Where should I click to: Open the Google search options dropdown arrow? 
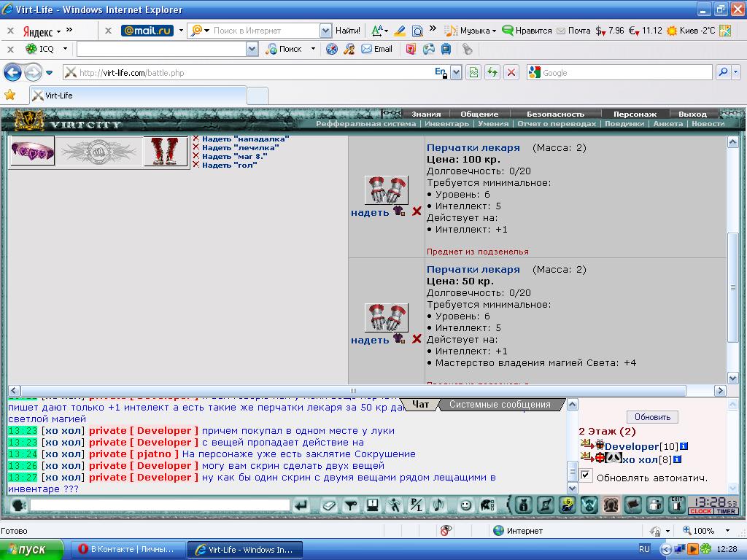point(736,72)
